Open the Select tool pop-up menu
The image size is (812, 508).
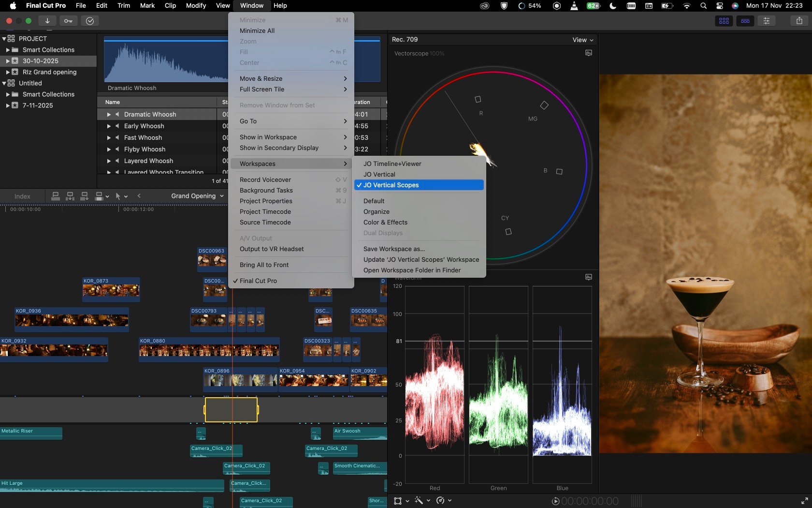tap(121, 196)
